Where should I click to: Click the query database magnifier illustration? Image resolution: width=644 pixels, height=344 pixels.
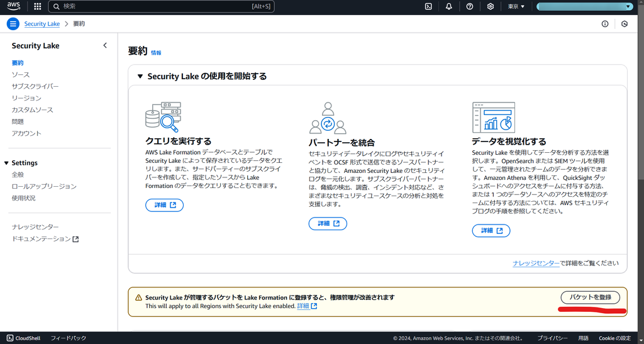point(163,117)
